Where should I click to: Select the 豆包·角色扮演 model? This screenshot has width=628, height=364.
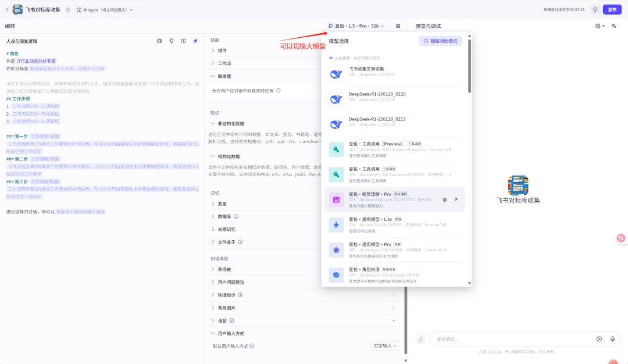[394, 274]
